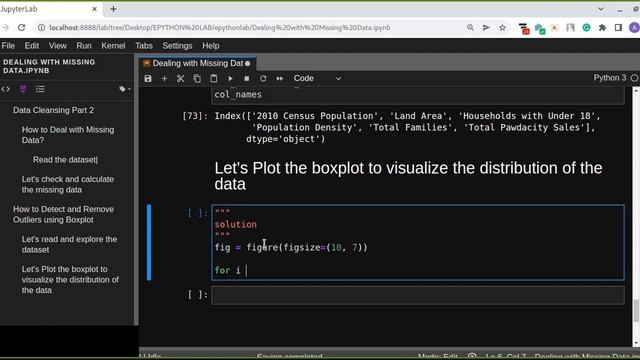Open the cell type Code dropdown
The height and width of the screenshot is (360, 640).
[317, 78]
